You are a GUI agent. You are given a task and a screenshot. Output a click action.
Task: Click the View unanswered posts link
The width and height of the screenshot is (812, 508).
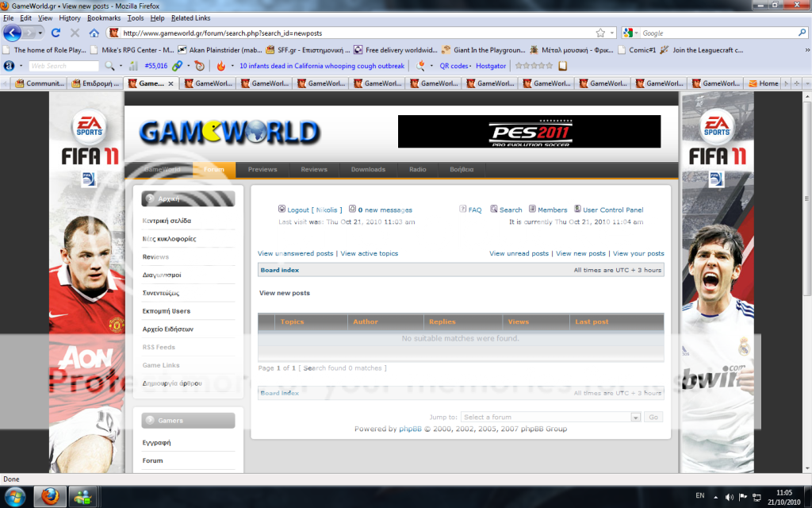pyautogui.click(x=295, y=253)
